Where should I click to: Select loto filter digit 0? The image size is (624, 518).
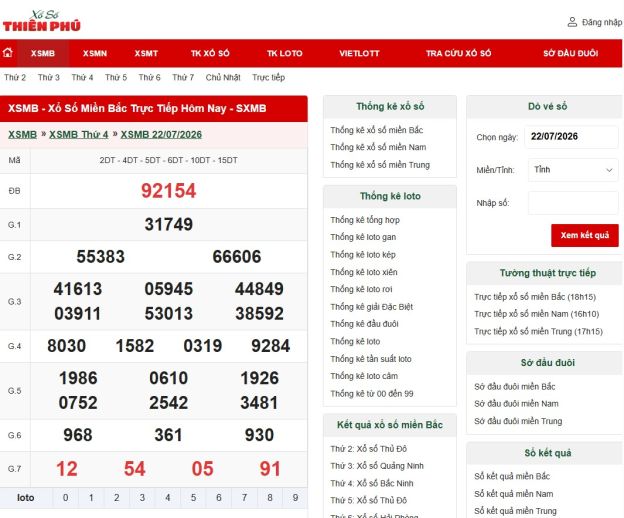click(65, 498)
